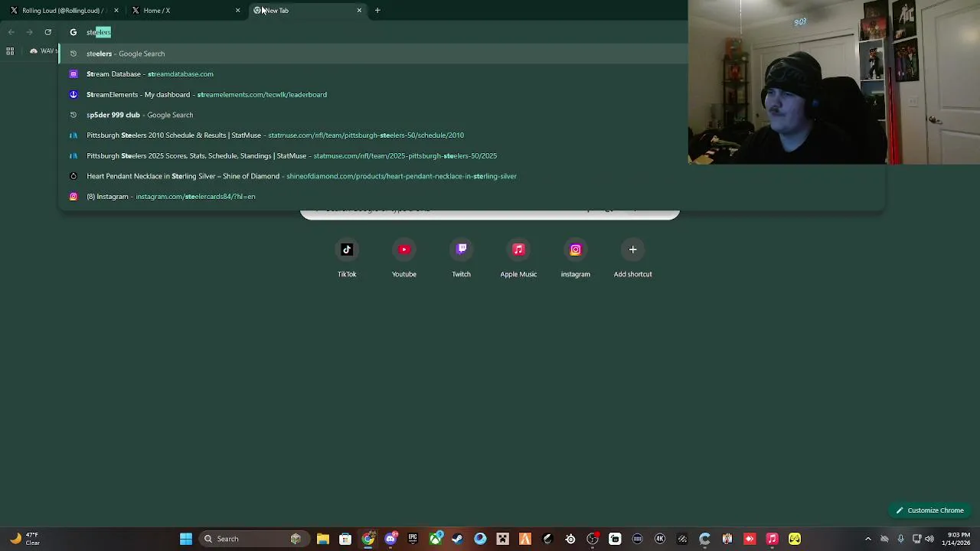
Task: Open the Twitch shortcut tile
Action: (461, 259)
